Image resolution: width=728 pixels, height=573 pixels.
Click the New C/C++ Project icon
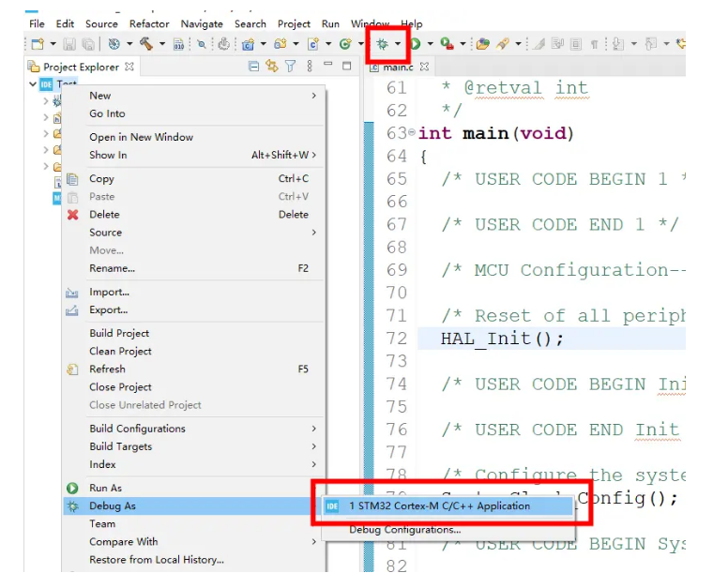(249, 44)
